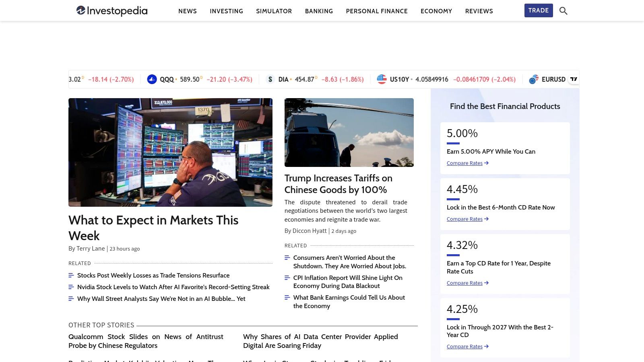Image resolution: width=644 pixels, height=362 pixels.
Task: Click the helicopter article thumbnail
Action: (x=349, y=132)
